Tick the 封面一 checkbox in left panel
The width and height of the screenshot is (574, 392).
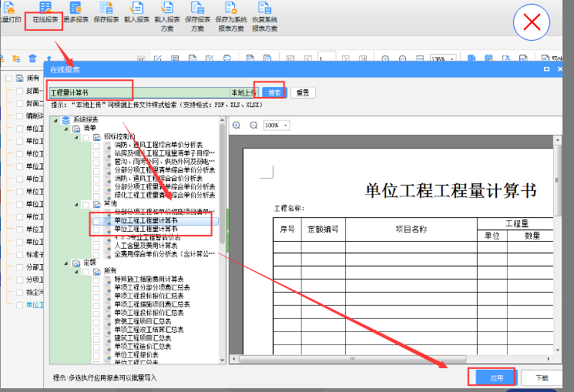coord(19,91)
